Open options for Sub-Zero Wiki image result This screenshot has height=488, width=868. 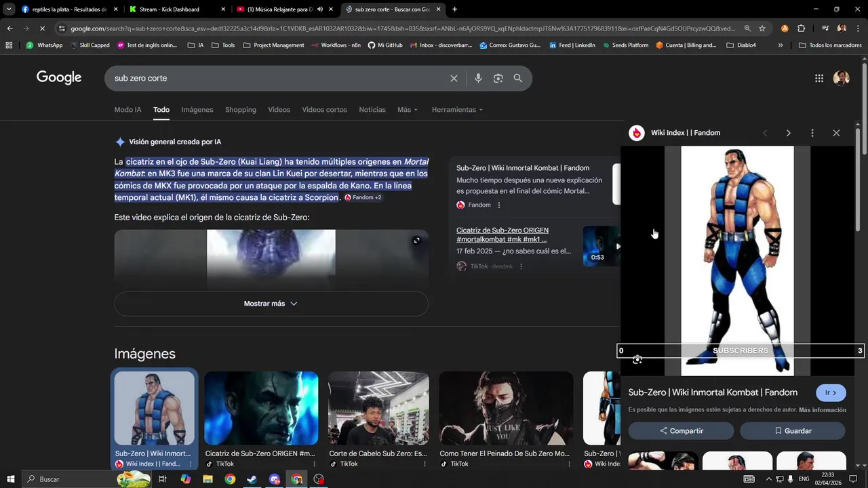pyautogui.click(x=191, y=464)
